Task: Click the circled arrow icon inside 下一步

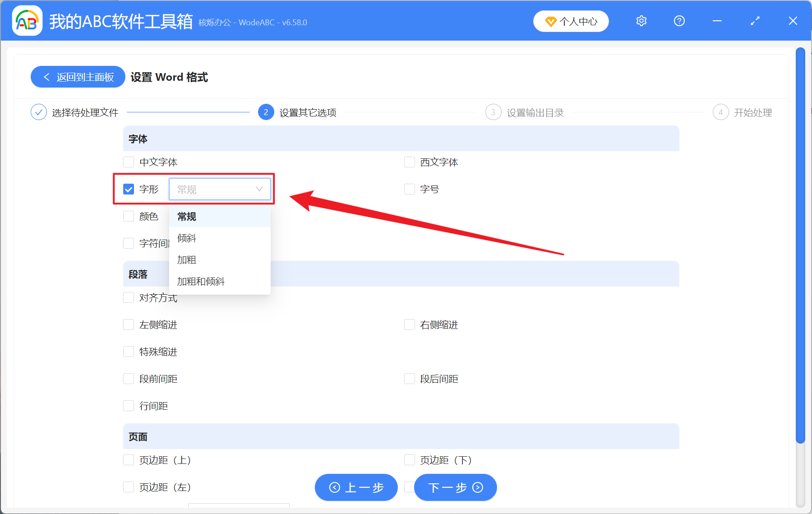Action: coord(477,487)
